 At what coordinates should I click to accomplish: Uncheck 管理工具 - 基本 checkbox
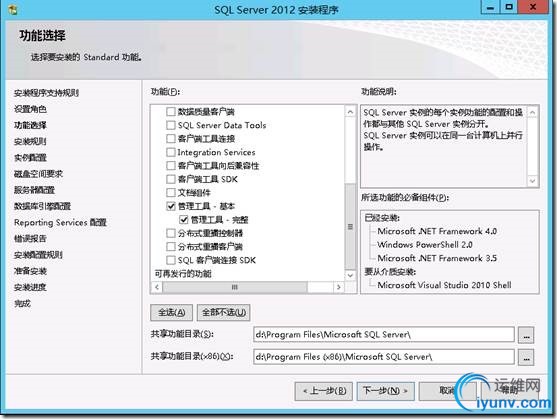point(171,206)
